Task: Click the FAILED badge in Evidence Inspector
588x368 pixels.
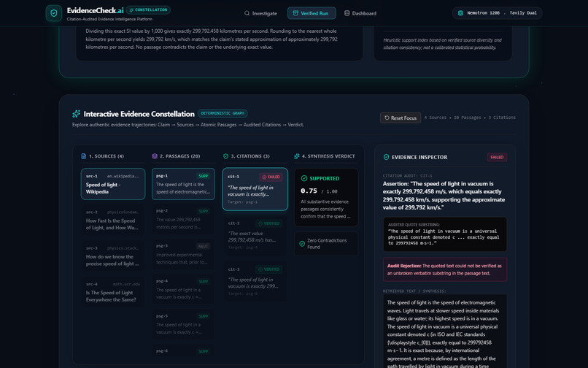Action: click(x=497, y=157)
